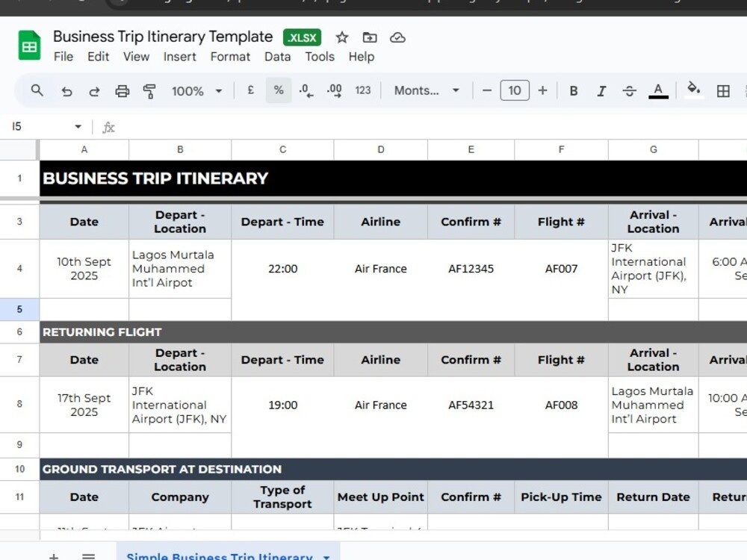Open the sheet tab options arrow
The height and width of the screenshot is (560, 747).
[x=327, y=556]
